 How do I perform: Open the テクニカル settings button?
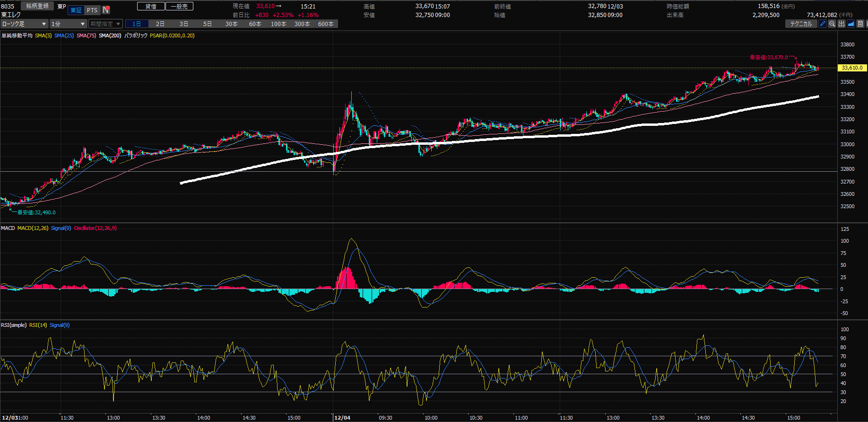click(x=801, y=24)
